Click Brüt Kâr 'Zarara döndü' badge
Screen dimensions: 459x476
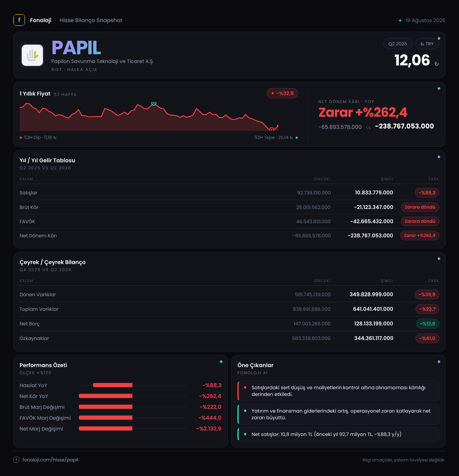tap(420, 207)
